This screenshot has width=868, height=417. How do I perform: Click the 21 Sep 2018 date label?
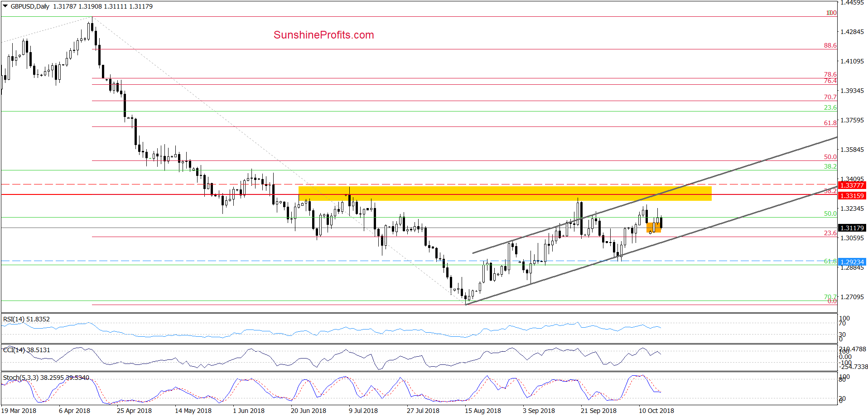pyautogui.click(x=598, y=411)
